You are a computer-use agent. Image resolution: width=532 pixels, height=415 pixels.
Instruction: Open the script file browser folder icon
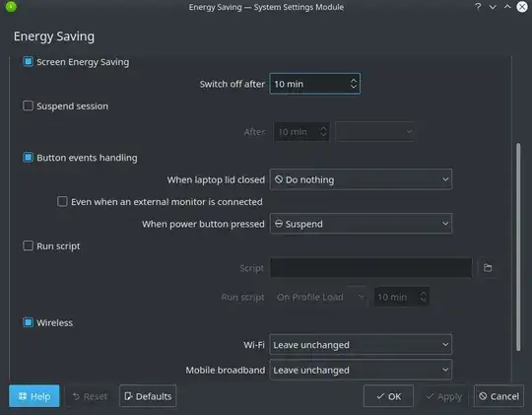tap(488, 268)
